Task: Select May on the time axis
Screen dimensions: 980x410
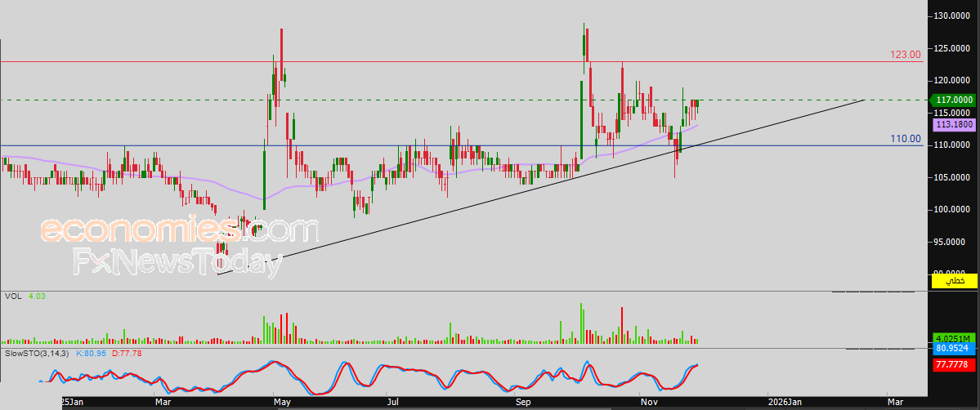Action: [283, 402]
